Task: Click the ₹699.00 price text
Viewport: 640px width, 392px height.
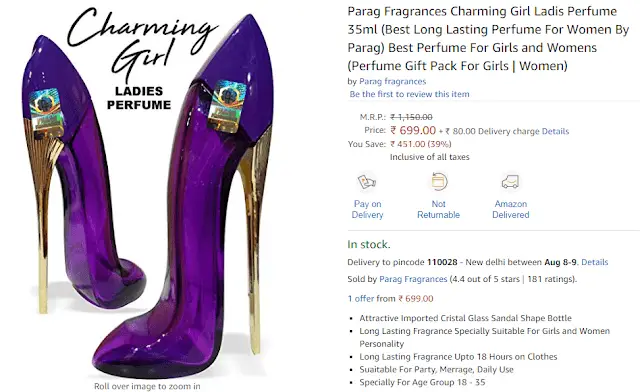Action: (413, 130)
